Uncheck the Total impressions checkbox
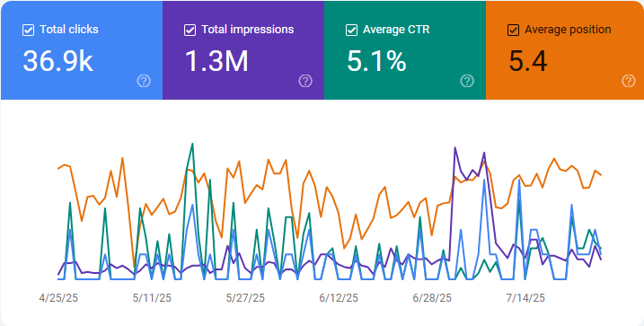This screenshot has height=326, width=644. pos(190,30)
